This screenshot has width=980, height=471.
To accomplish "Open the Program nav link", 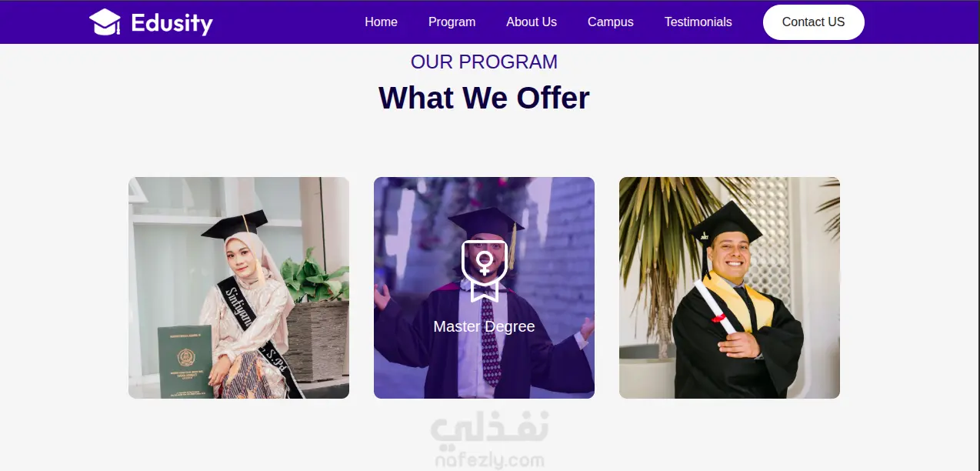I will click(452, 22).
